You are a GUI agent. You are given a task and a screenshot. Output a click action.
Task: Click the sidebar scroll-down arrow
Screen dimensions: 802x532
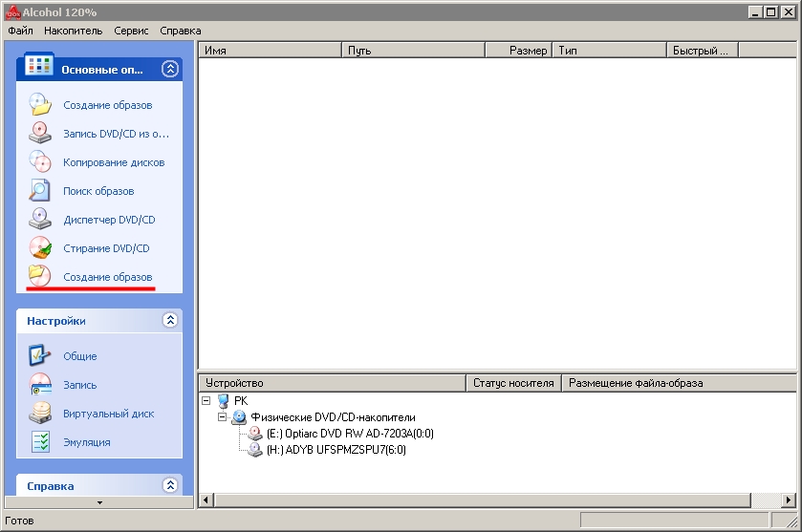coord(99,502)
